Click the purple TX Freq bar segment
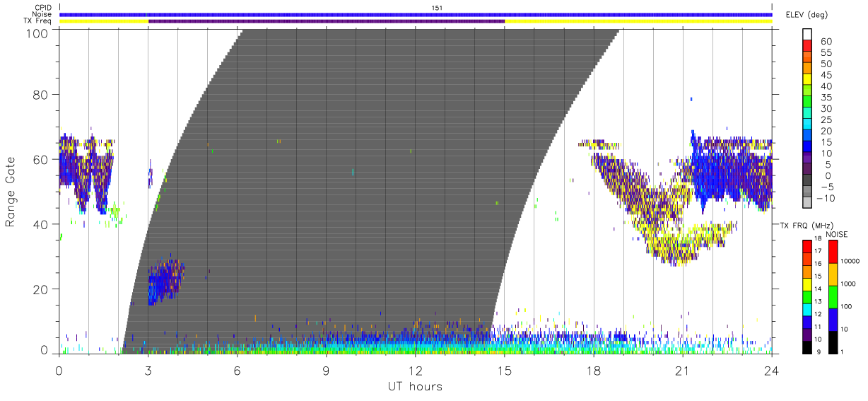Screen dimensions: 868x401 click(x=326, y=21)
